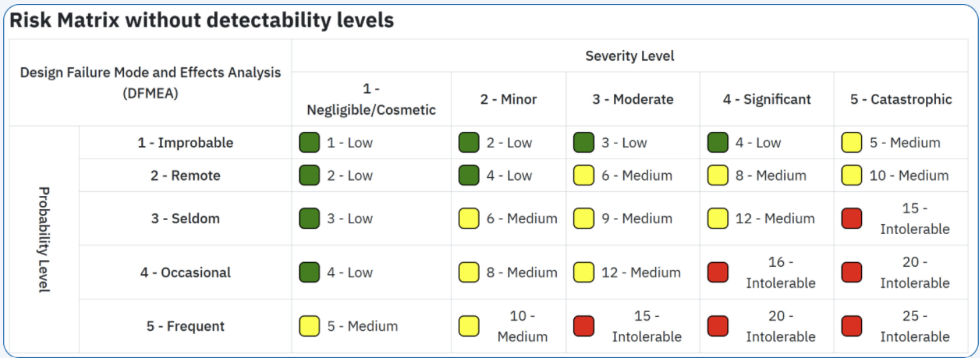Click the green swatch beside "1 - Low"
980x358 pixels.
point(309,143)
